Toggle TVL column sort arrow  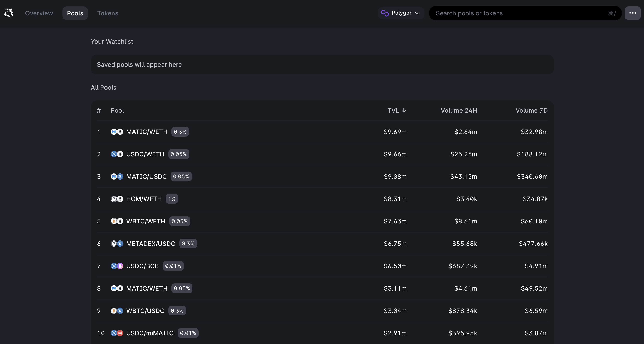pos(404,110)
